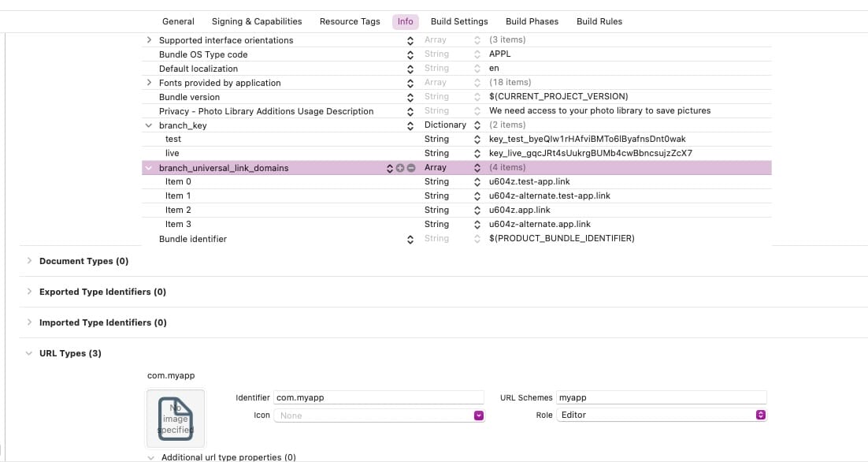Open key stepper for Default localization
Image resolution: width=868 pixels, height=462 pixels.
[410, 69]
